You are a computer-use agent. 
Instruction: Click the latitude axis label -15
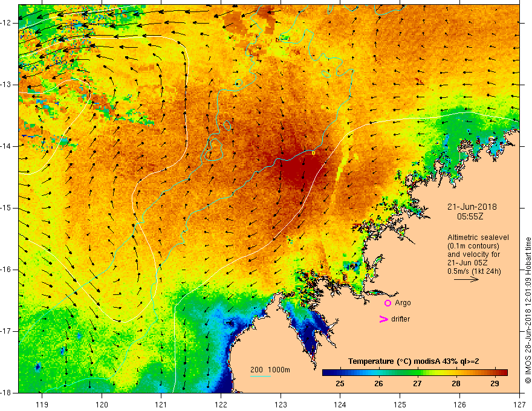6,208
